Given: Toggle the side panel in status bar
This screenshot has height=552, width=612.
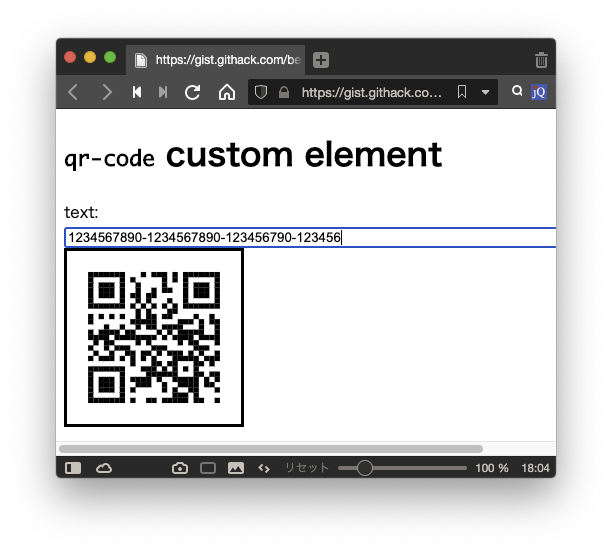Looking at the screenshot, I should coord(73,468).
